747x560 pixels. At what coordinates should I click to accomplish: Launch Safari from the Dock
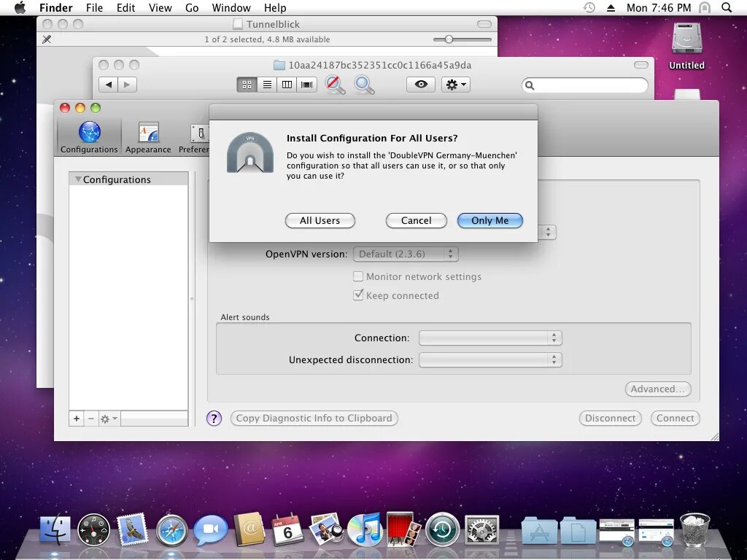click(171, 530)
